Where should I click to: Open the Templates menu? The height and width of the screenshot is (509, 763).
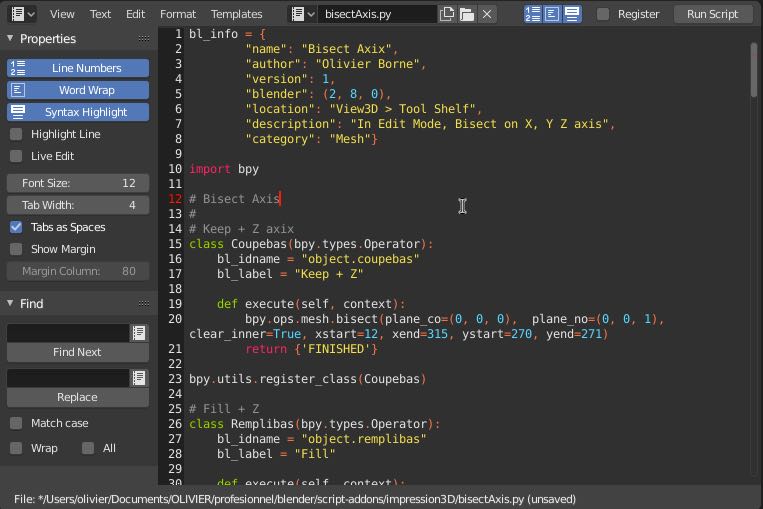pyautogui.click(x=236, y=14)
